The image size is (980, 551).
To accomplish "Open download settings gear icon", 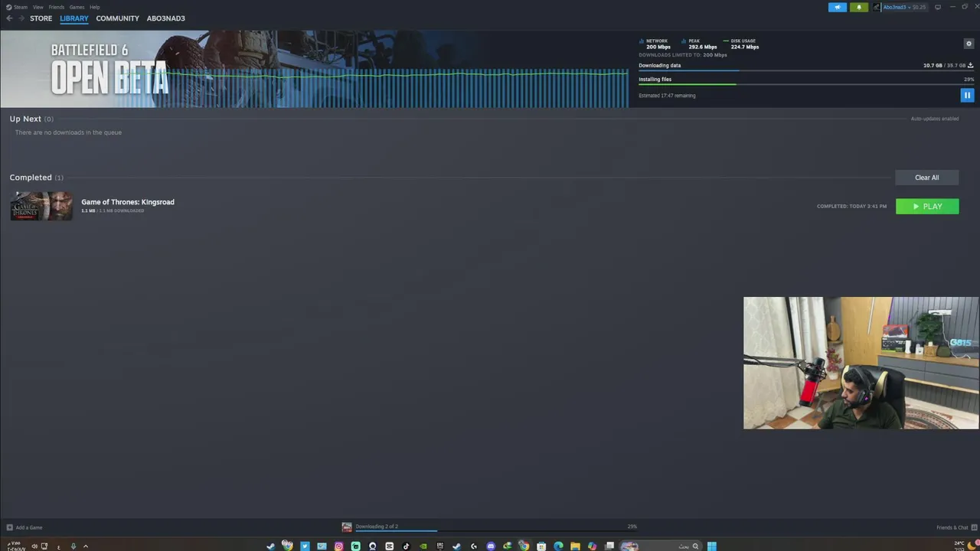I will point(969,44).
